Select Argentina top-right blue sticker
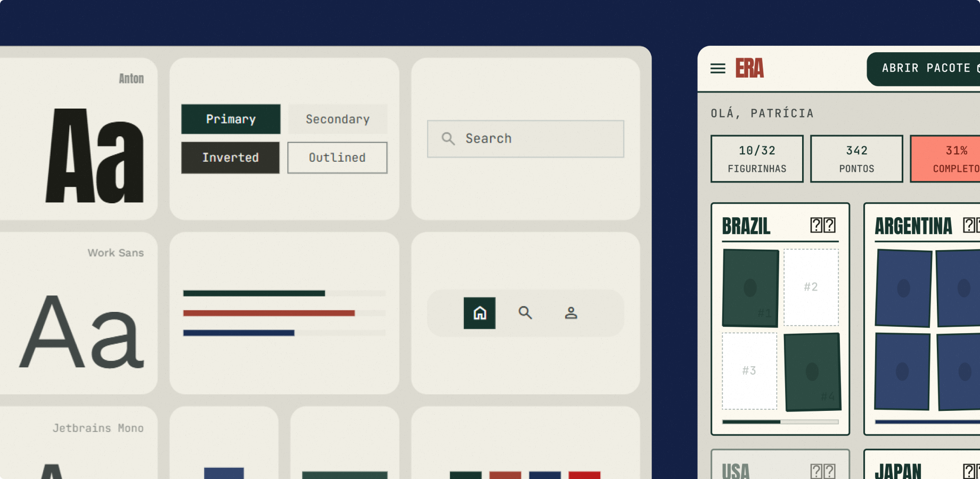 click(958, 288)
